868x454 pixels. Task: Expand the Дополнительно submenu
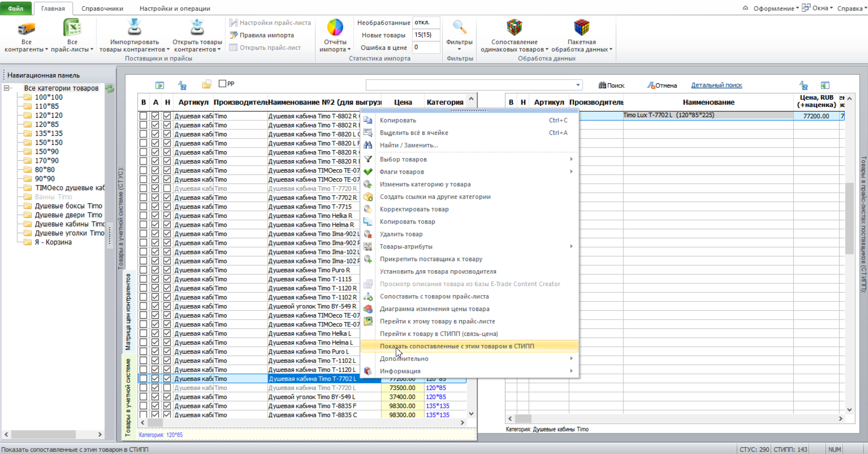coord(571,358)
